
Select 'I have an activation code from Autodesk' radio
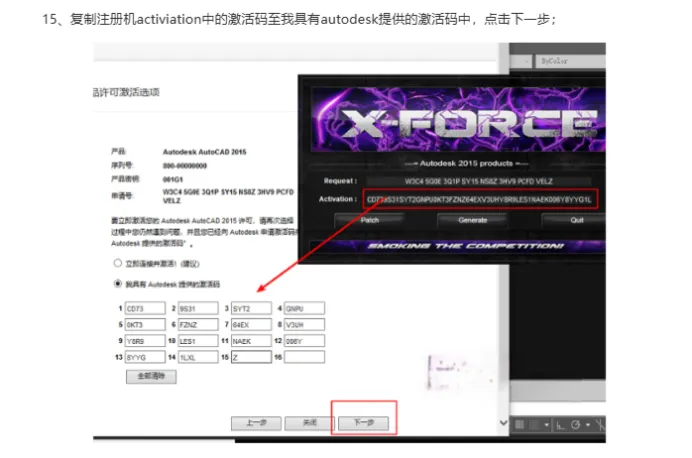click(117, 284)
